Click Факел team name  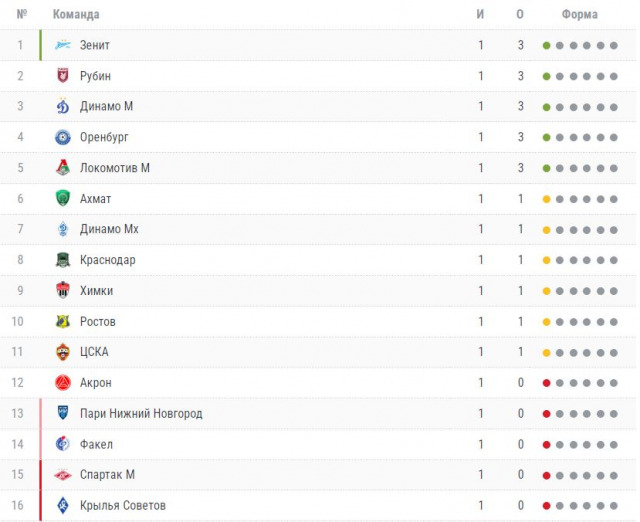point(96,445)
